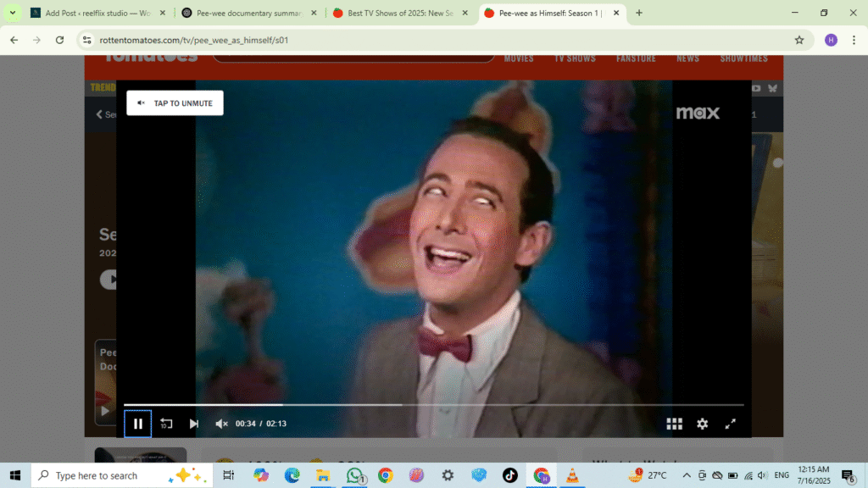Open the clock and calendar flyout
Viewport: 868px width, 488px height.
click(x=814, y=475)
